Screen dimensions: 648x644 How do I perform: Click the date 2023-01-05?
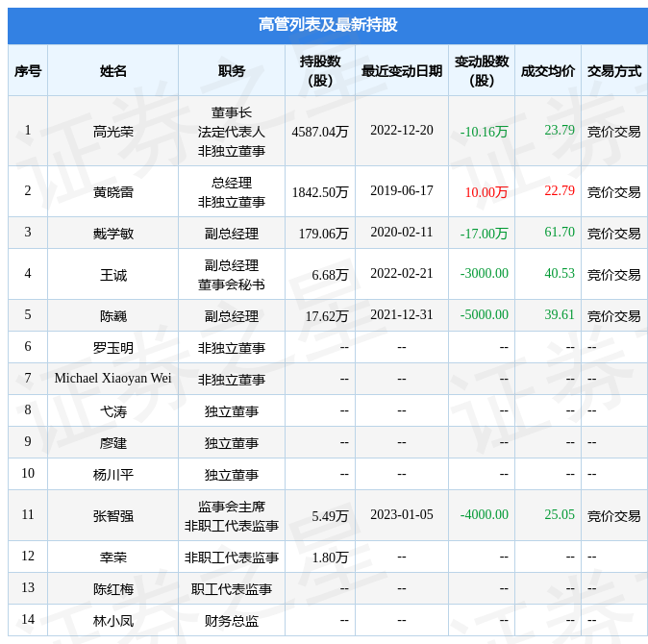[x=402, y=514]
